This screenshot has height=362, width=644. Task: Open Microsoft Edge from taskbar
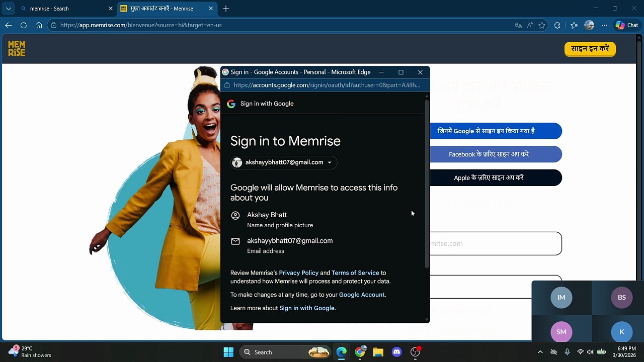(342, 352)
